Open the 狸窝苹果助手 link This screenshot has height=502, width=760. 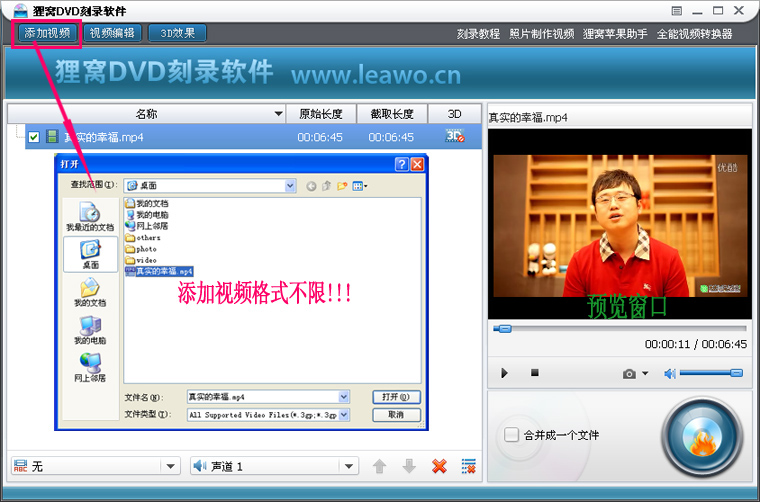click(x=615, y=34)
